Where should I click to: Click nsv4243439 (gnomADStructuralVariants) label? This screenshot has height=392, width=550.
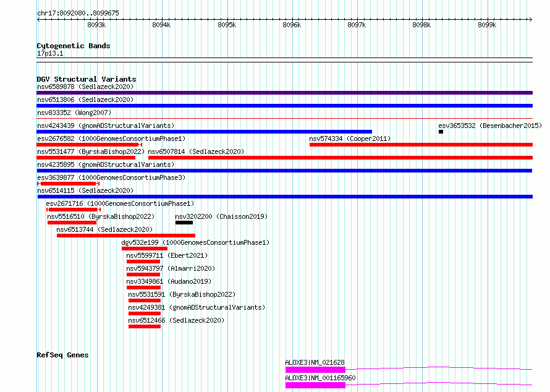point(106,126)
